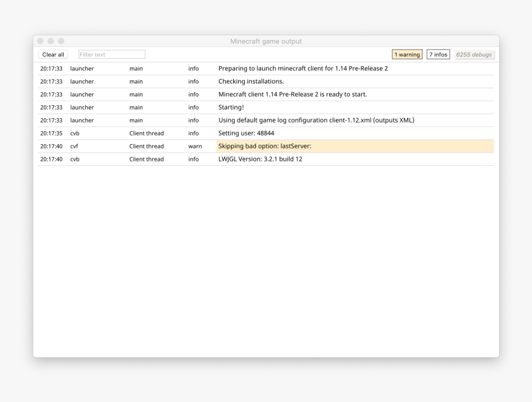532x402 pixels.
Task: Close the Minecraft game output window
Action: (40, 41)
